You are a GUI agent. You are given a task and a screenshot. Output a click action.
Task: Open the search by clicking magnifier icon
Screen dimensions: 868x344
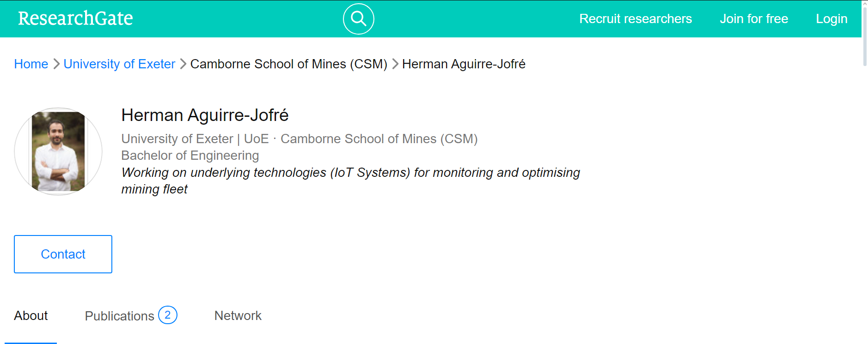358,18
